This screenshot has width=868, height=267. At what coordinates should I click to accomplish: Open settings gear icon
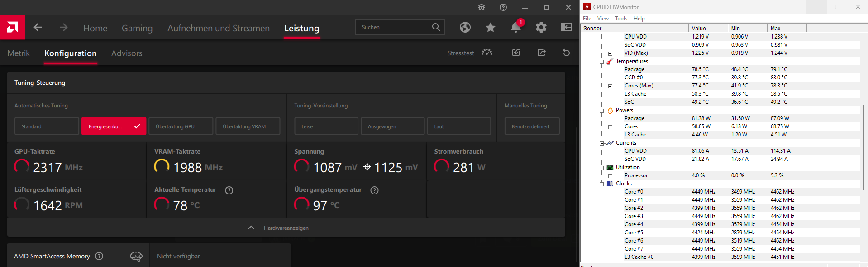[541, 27]
